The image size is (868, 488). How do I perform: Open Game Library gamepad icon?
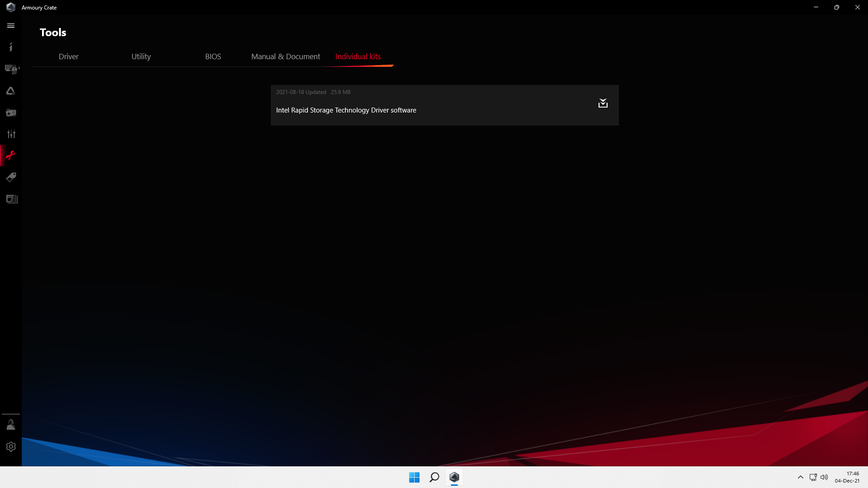pos(11,113)
